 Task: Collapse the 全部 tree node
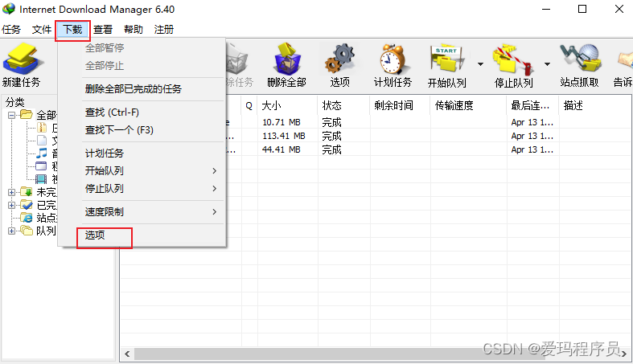point(12,115)
